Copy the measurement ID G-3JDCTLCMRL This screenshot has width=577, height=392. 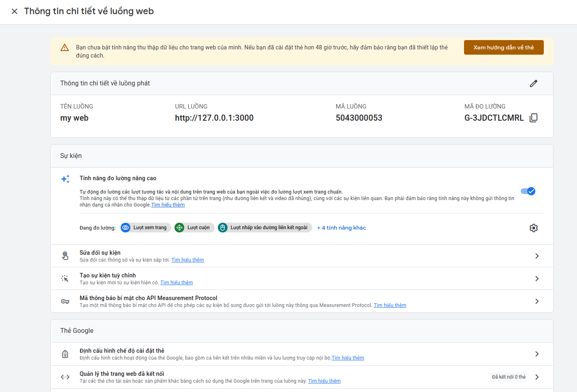click(x=533, y=118)
